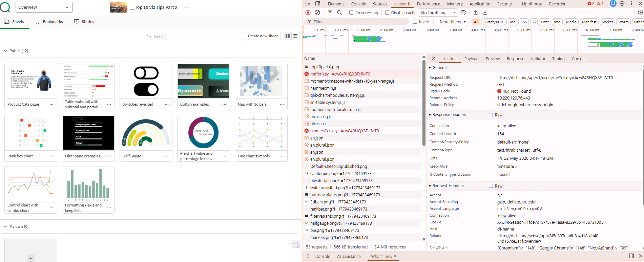The height and width of the screenshot is (262, 644).
Task: Close the What's new drawer tab
Action: (395, 256)
